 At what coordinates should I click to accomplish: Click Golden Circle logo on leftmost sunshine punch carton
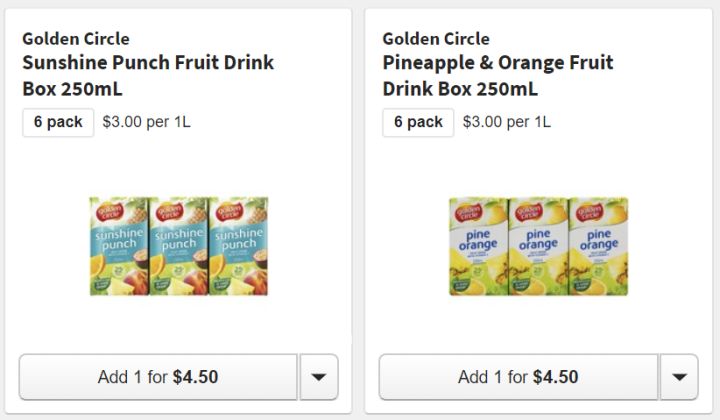pos(107,212)
